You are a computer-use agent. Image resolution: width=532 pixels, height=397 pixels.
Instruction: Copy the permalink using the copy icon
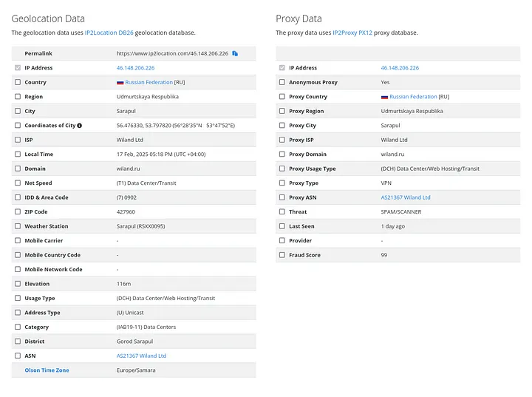[x=235, y=53]
